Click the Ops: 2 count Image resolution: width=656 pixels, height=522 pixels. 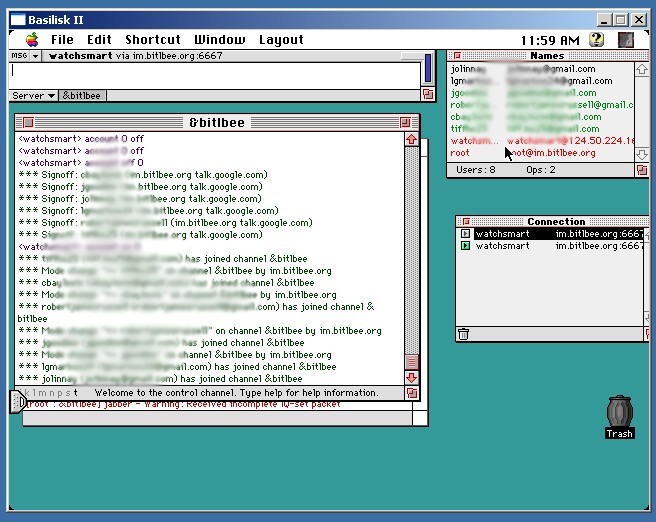(541, 170)
